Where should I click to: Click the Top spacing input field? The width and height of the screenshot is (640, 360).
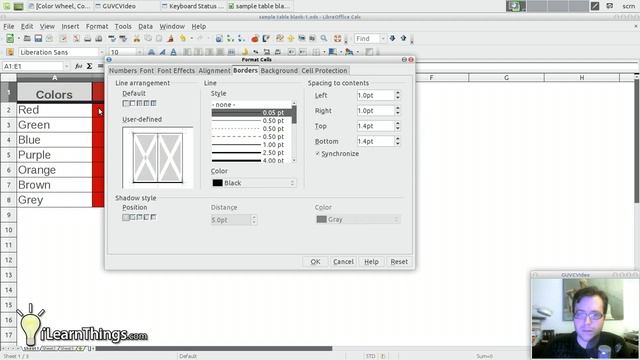[375, 126]
